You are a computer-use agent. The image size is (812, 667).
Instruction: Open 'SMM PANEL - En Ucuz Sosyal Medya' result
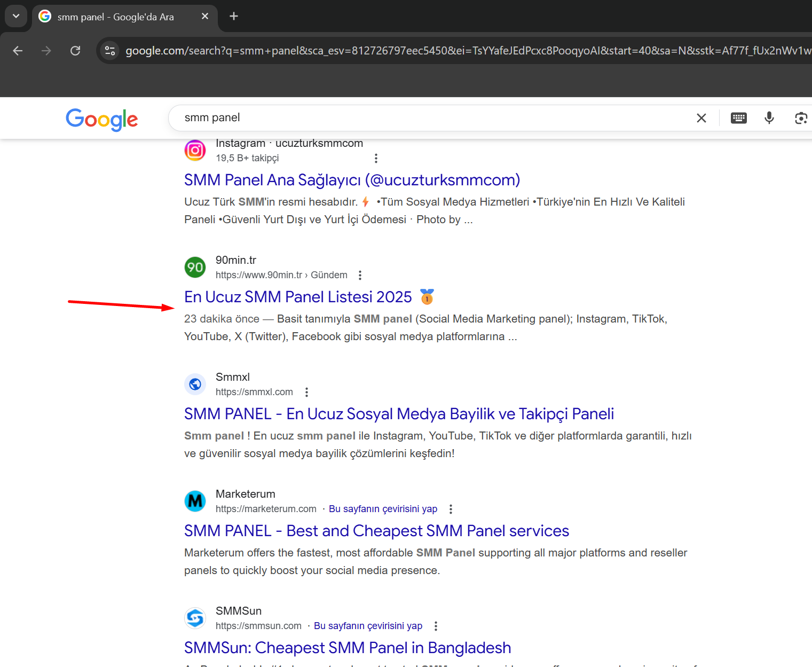click(x=399, y=414)
